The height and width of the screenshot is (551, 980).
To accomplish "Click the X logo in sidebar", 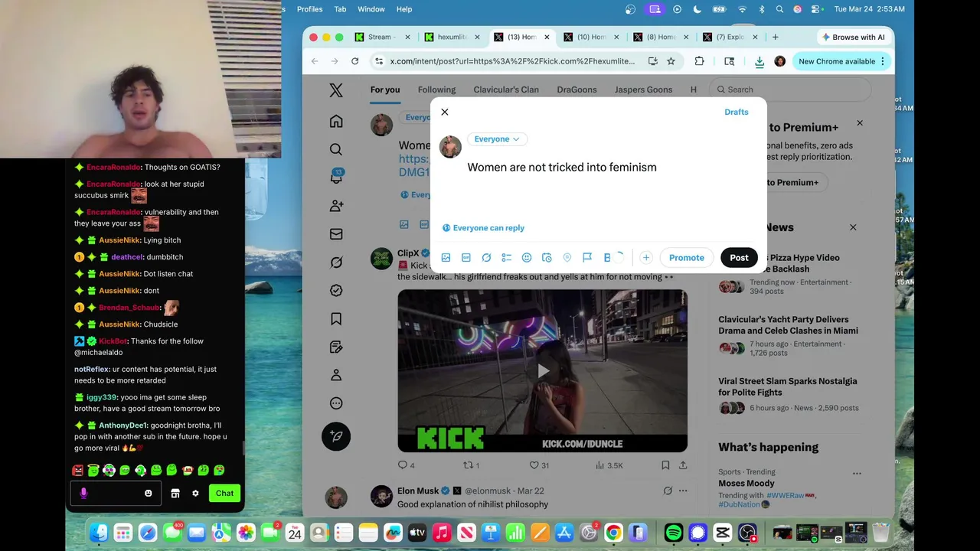I will [x=336, y=90].
